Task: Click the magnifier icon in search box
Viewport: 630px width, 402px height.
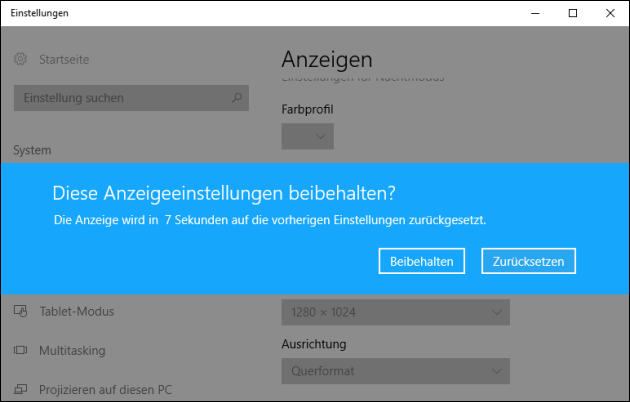Action: (236, 98)
